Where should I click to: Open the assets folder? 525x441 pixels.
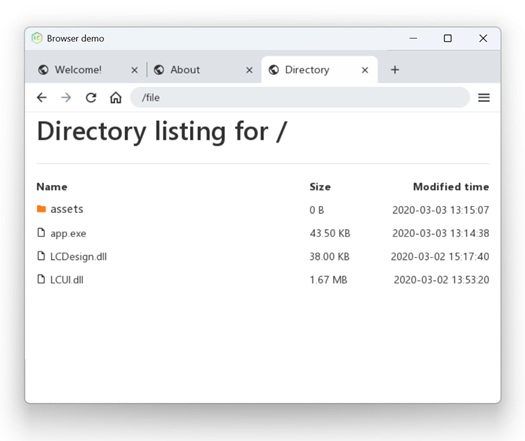coord(67,209)
